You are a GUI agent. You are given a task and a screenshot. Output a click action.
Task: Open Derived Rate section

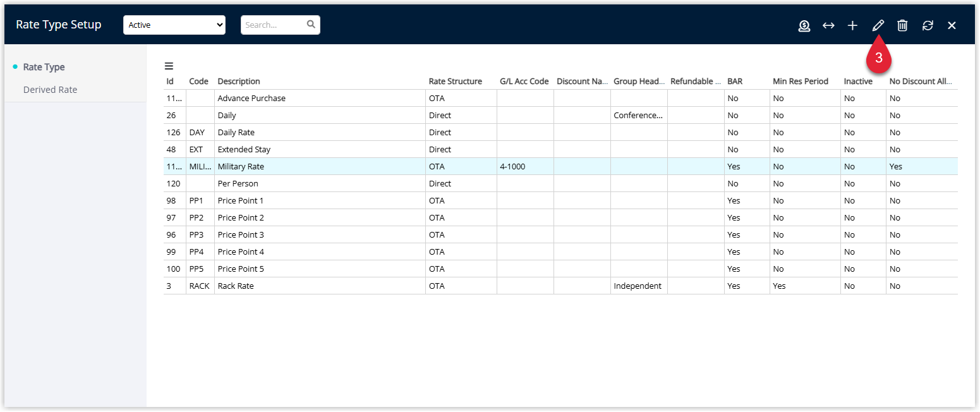point(51,90)
